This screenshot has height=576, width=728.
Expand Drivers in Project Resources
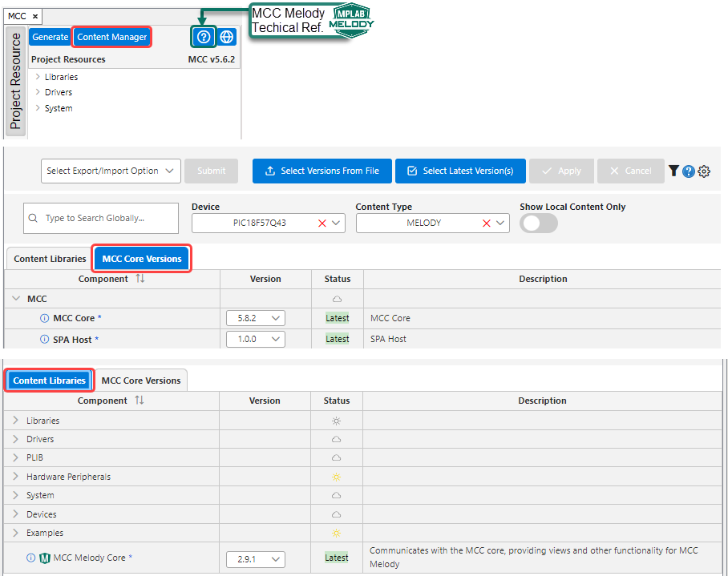(x=38, y=92)
